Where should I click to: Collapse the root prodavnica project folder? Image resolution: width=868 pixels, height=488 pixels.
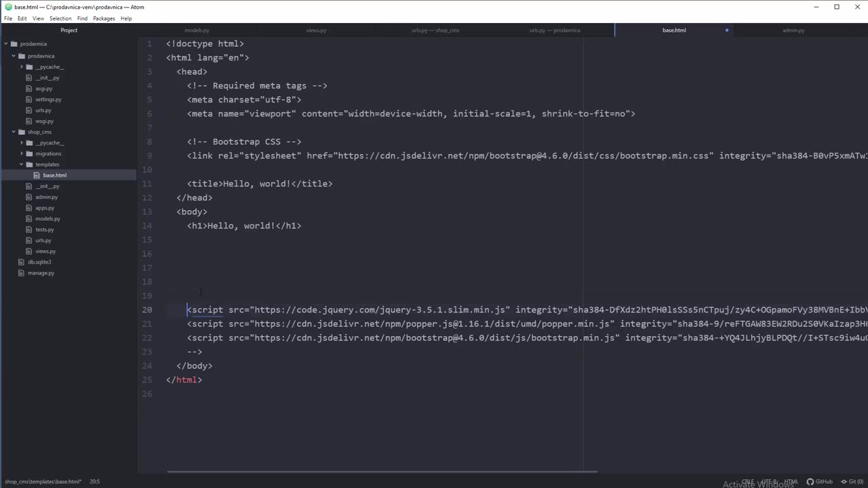tap(5, 44)
